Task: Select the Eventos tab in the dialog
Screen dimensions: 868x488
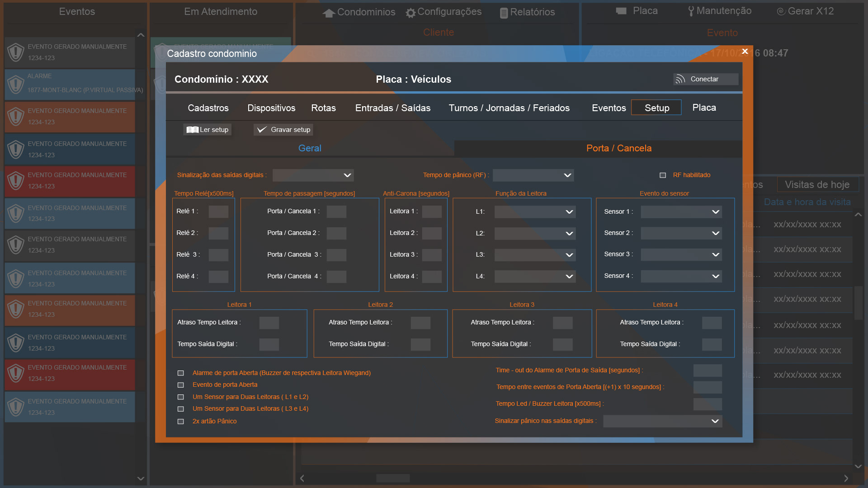Action: pyautogui.click(x=609, y=108)
